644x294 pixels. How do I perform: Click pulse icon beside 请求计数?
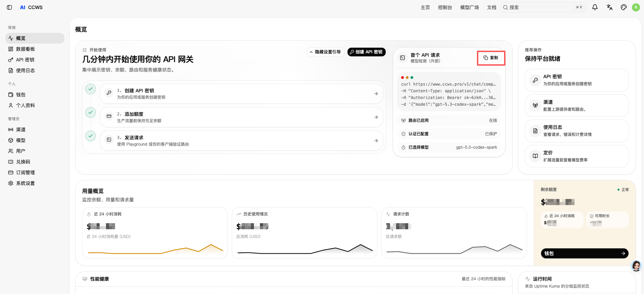[x=388, y=214]
